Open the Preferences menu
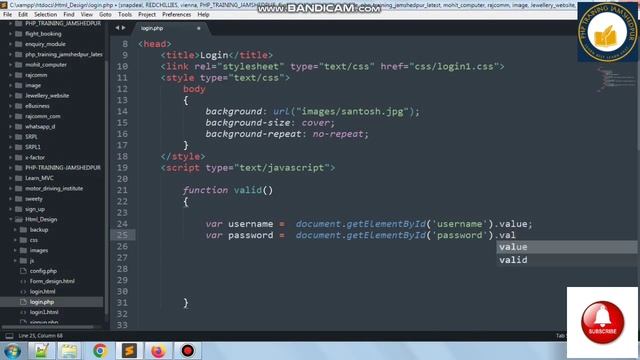Image resolution: width=640 pixels, height=360 pixels. coord(176,14)
